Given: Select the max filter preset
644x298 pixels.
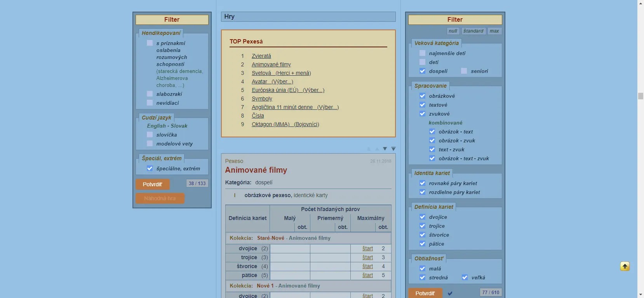Looking at the screenshot, I should [494, 31].
